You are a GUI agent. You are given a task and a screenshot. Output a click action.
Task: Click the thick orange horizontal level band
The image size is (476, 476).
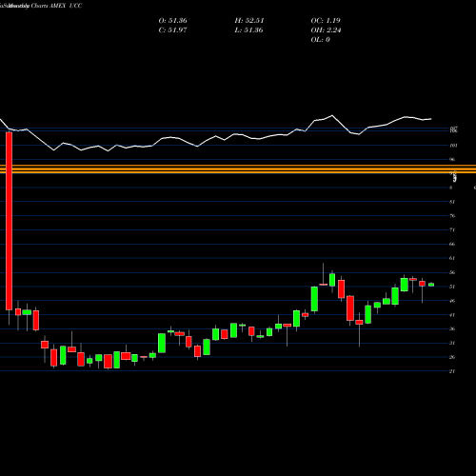coord(238,169)
